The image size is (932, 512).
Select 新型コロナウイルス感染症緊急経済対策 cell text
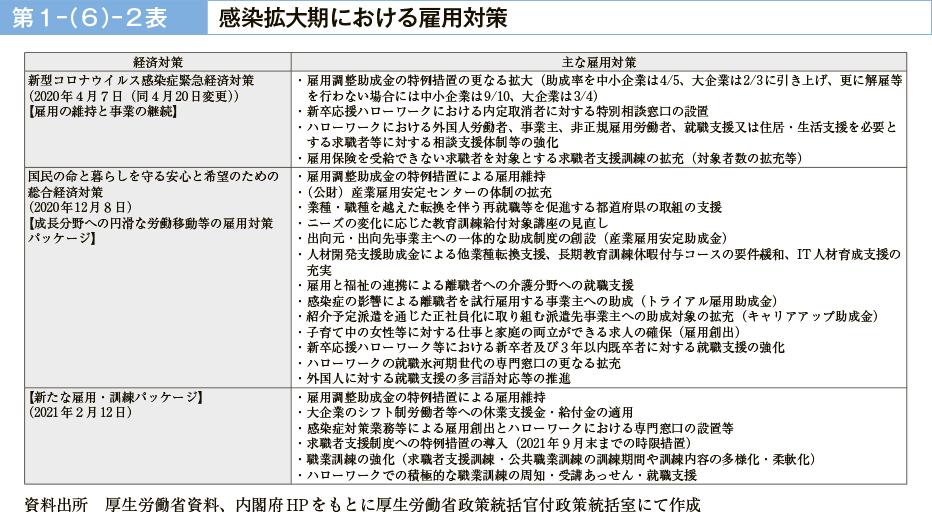141,79
